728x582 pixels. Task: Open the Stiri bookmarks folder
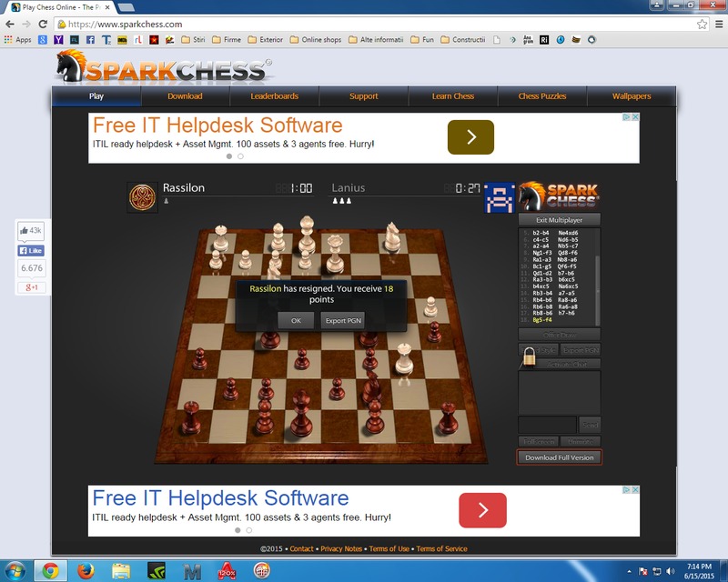coord(193,40)
